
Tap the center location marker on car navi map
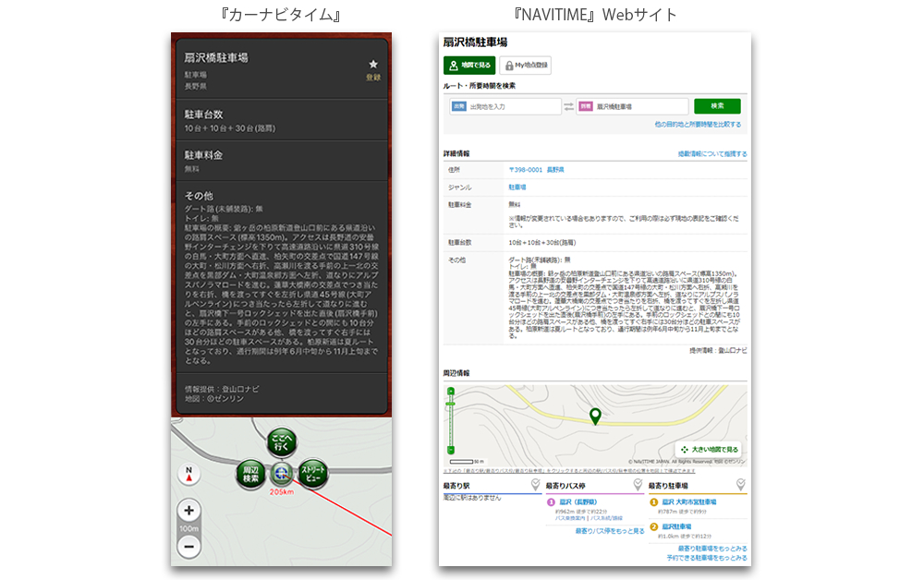282,473
